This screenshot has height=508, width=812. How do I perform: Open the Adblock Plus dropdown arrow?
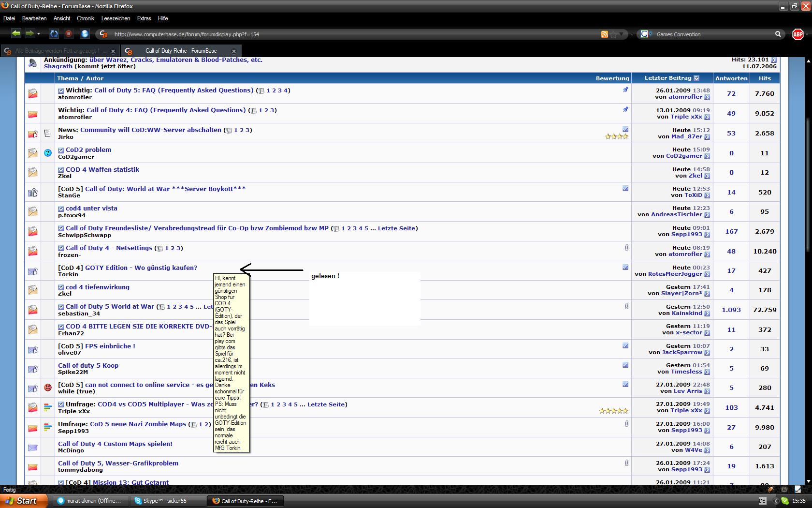(x=807, y=34)
